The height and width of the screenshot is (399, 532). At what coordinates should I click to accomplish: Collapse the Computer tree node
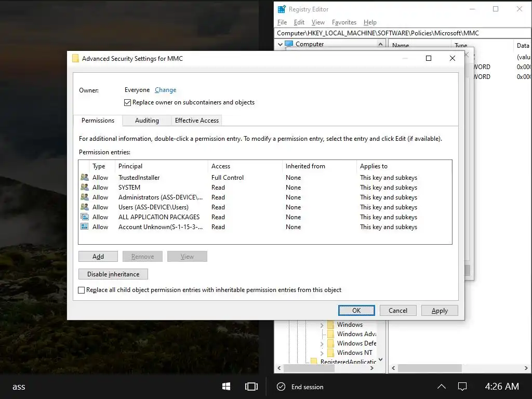click(280, 44)
